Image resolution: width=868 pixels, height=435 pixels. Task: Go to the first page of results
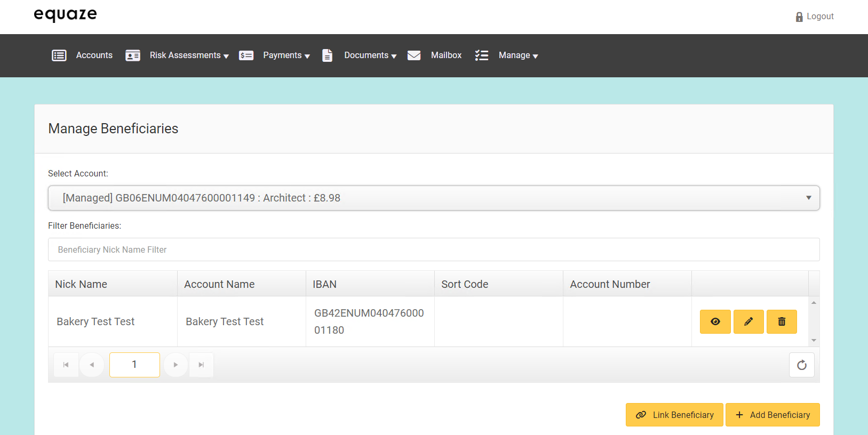[66, 365]
